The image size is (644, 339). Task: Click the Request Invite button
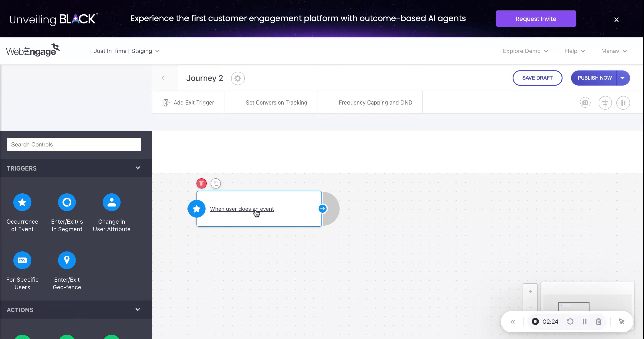536,19
